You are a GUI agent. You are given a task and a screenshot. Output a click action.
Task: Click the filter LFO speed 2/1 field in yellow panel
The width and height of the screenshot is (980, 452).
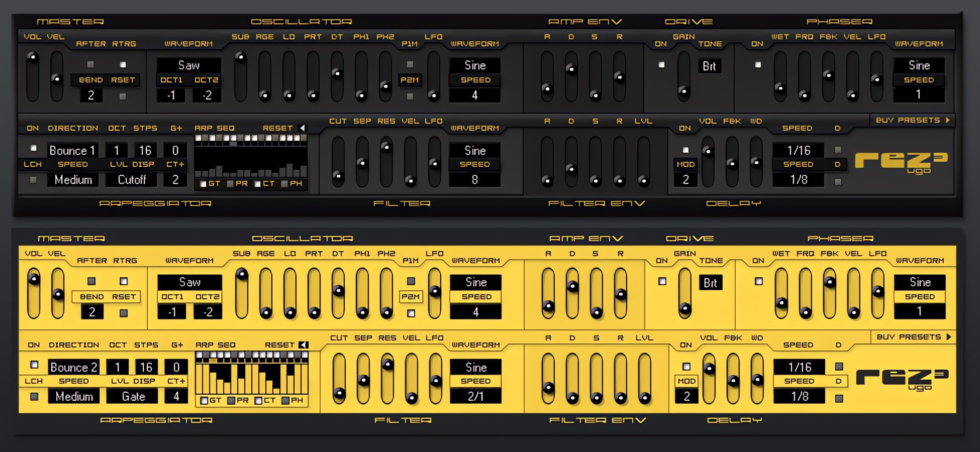(x=475, y=396)
